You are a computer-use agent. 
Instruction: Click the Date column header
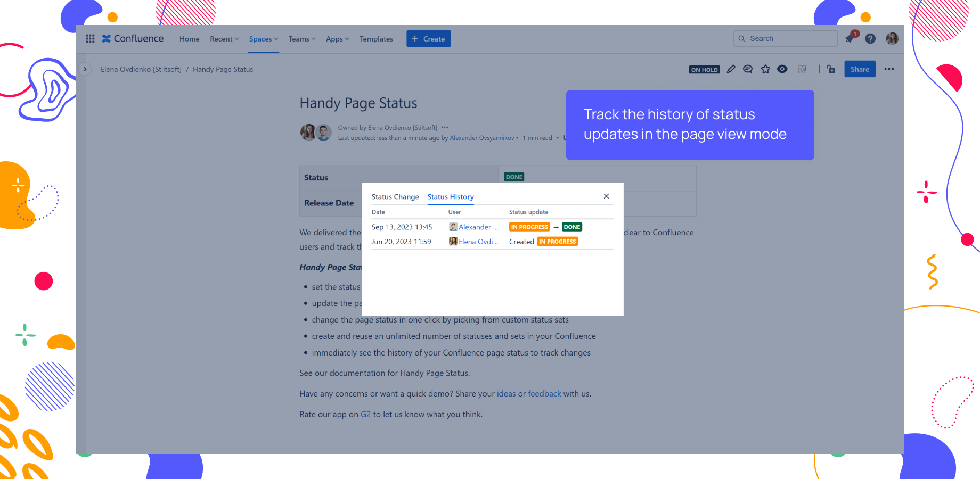pos(378,212)
